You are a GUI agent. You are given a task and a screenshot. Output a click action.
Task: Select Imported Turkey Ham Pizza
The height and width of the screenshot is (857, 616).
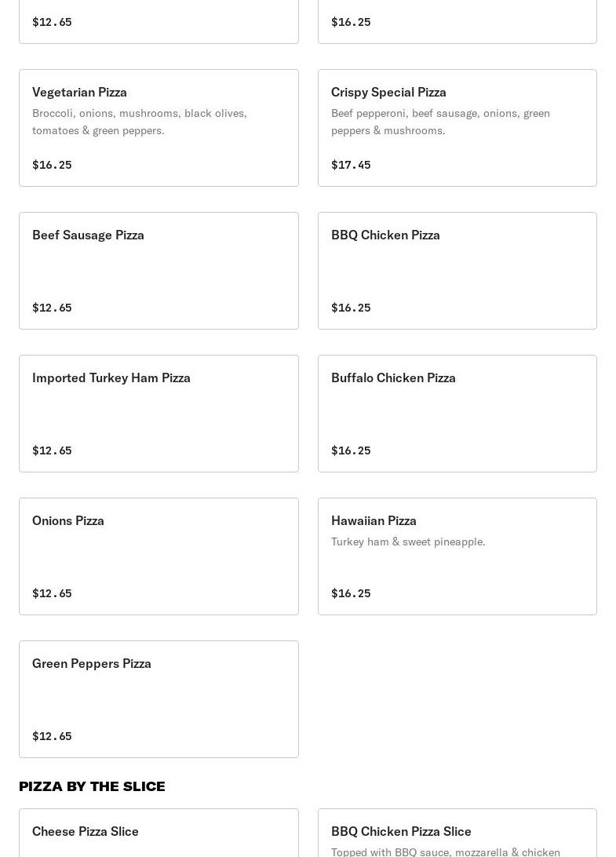point(111,377)
